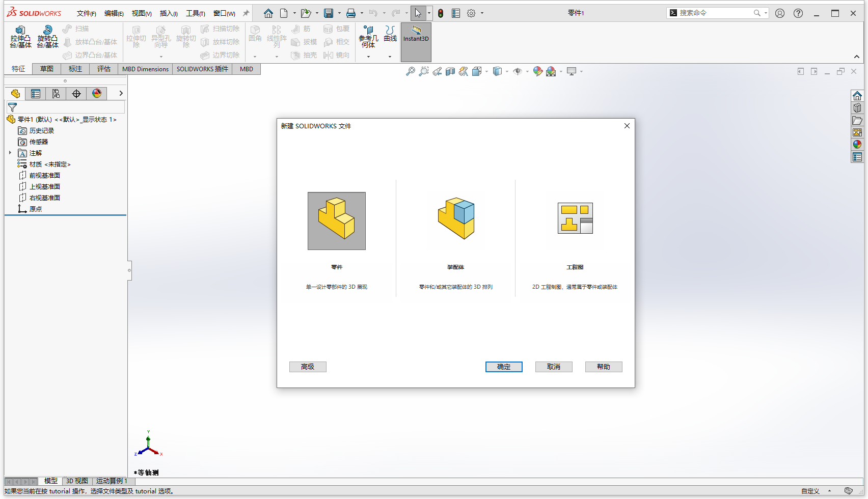Image resolution: width=868 pixels, height=499 pixels.
Task: Click the Select cursor tool
Action: click(418, 13)
